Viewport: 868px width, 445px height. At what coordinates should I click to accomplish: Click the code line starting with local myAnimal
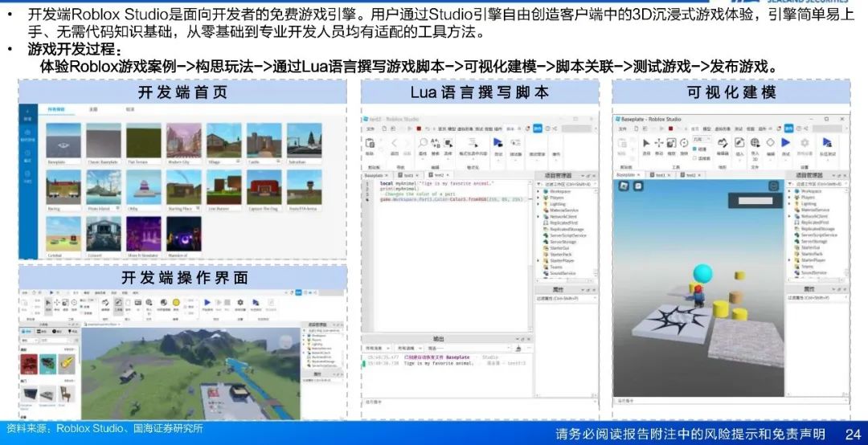436,183
